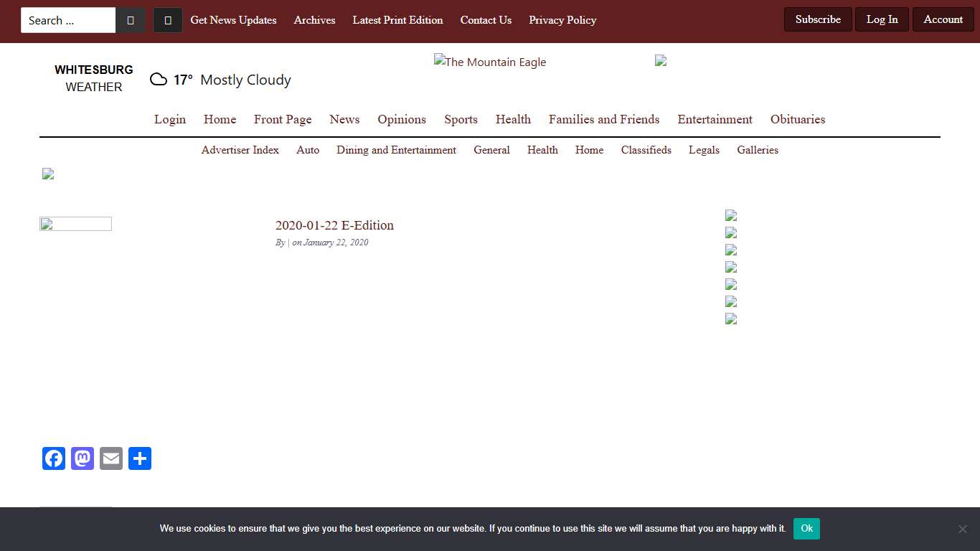Open the blue plus Share icon
This screenshot has height=551, width=980.
(x=140, y=458)
